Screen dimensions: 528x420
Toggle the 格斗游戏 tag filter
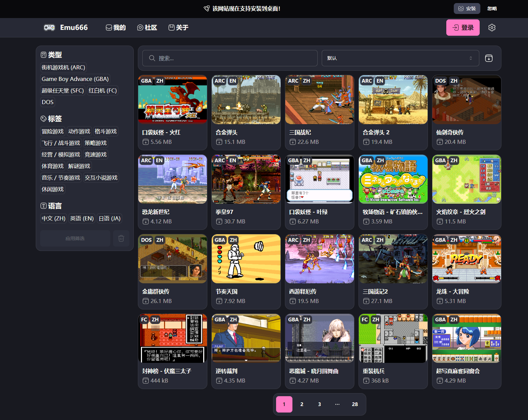(x=106, y=132)
